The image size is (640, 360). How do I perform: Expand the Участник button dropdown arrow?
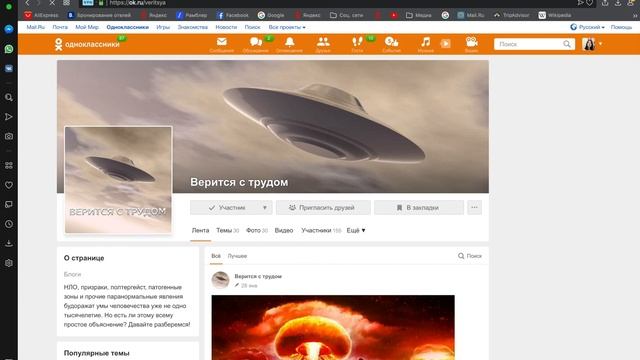[x=264, y=208]
